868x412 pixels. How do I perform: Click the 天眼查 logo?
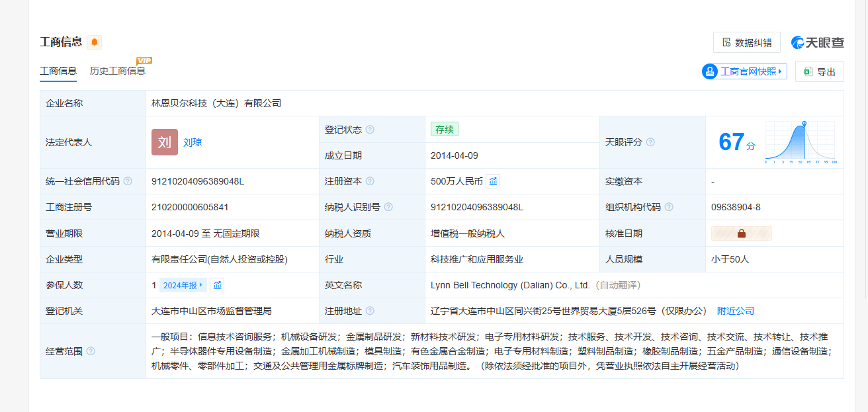(x=818, y=42)
